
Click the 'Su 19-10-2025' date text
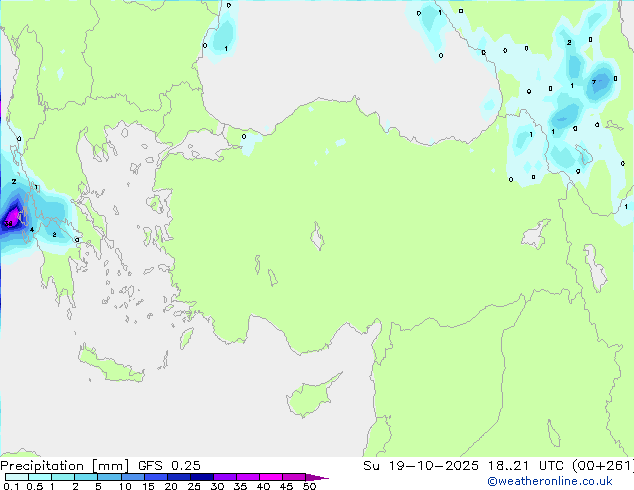point(421,466)
